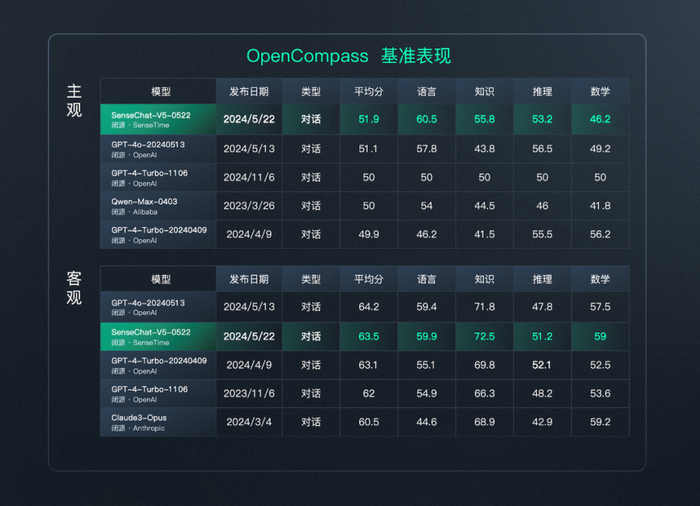Click the math score 41.8
Image resolution: width=700 pixels, height=506 pixels.
600,206
